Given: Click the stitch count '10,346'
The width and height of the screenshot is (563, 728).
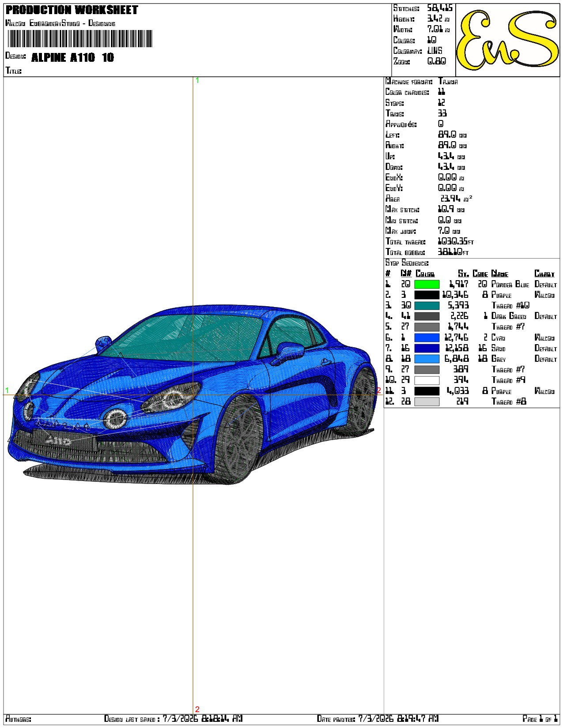Looking at the screenshot, I should pyautogui.click(x=455, y=295).
